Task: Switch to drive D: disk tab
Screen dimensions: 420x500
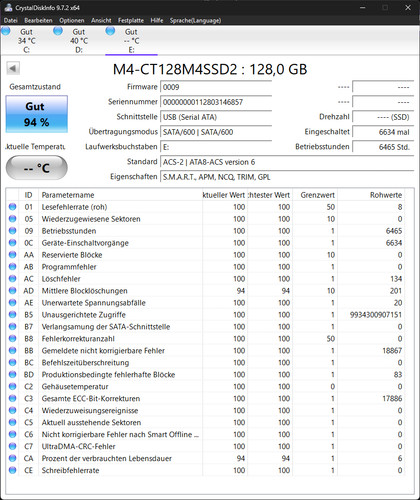Action: point(79,41)
